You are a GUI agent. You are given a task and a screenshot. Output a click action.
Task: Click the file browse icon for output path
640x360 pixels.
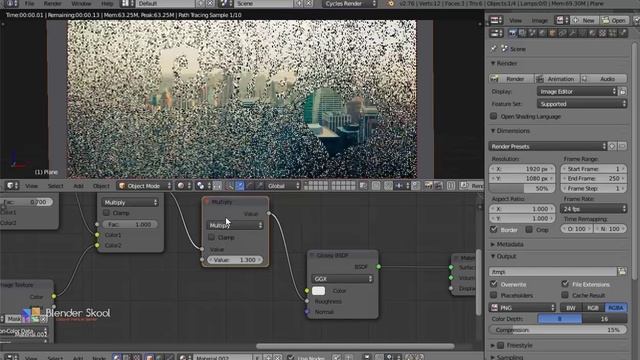pos(622,271)
